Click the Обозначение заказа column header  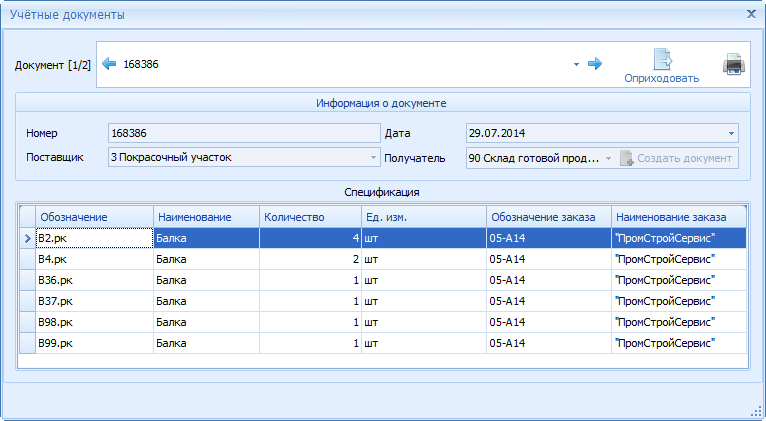point(548,217)
